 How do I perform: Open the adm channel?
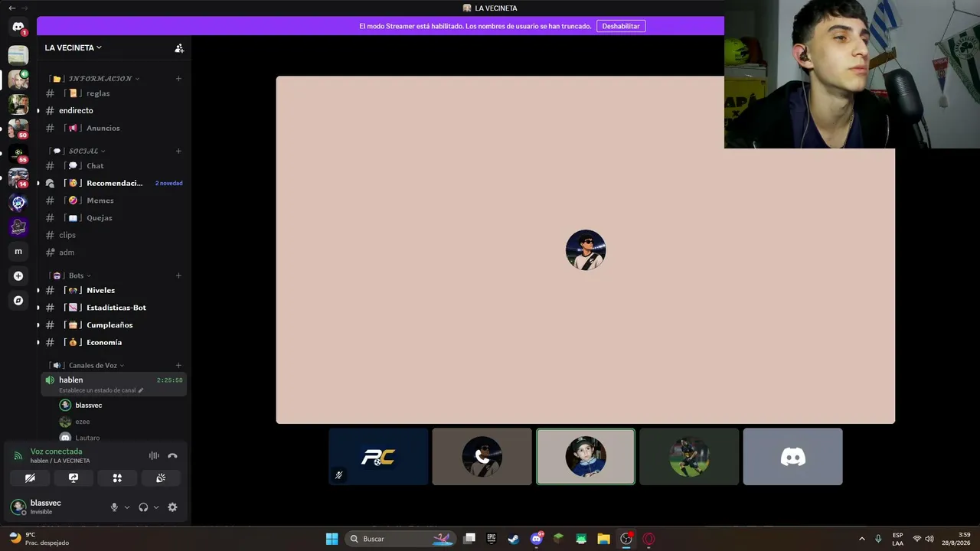tap(113, 253)
